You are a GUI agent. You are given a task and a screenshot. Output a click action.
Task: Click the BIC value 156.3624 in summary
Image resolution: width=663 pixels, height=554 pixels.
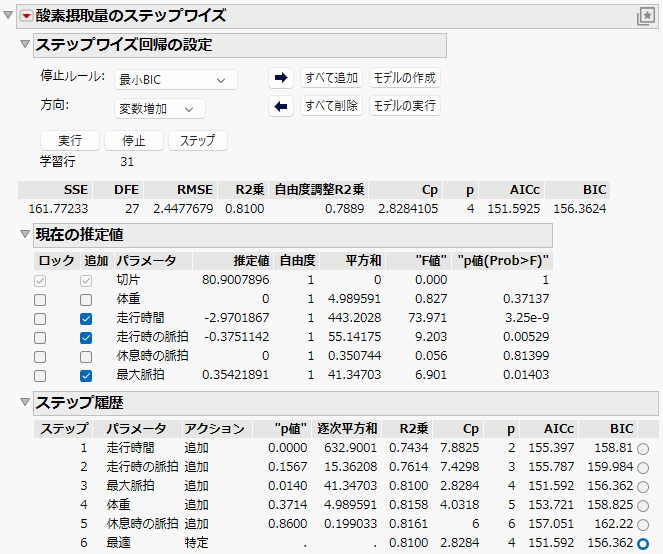point(580,208)
